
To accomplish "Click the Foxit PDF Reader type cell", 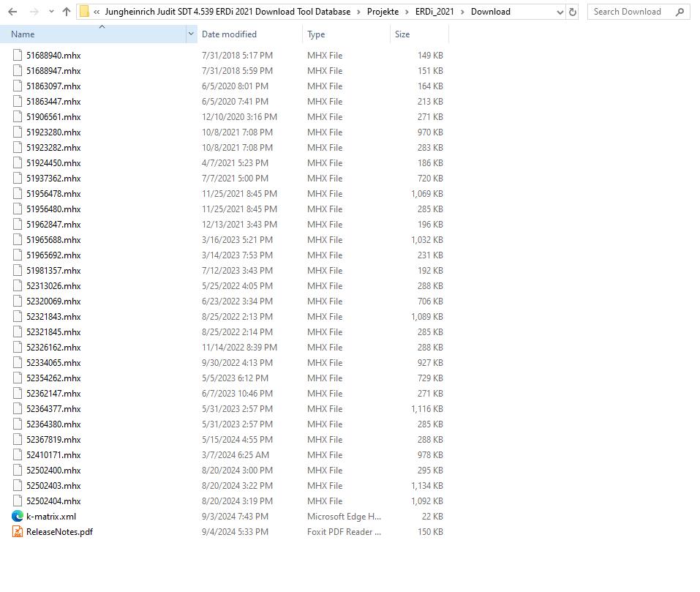I will coord(344,531).
